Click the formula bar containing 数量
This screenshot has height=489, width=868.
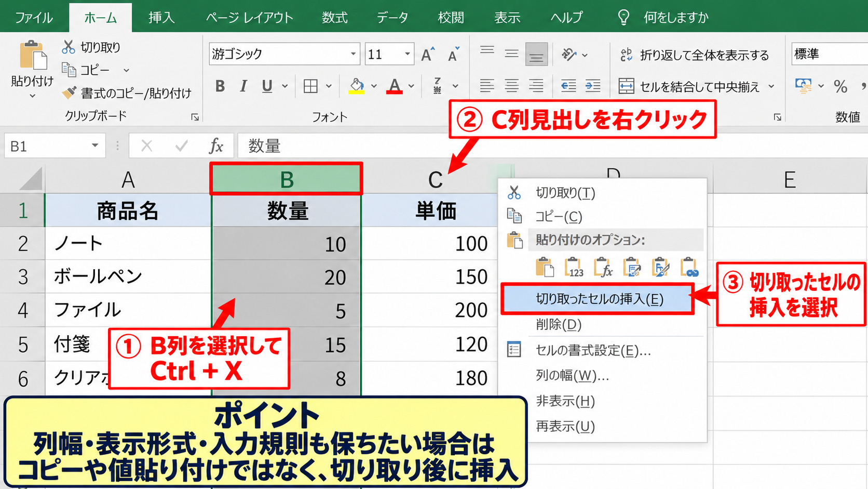coord(552,146)
